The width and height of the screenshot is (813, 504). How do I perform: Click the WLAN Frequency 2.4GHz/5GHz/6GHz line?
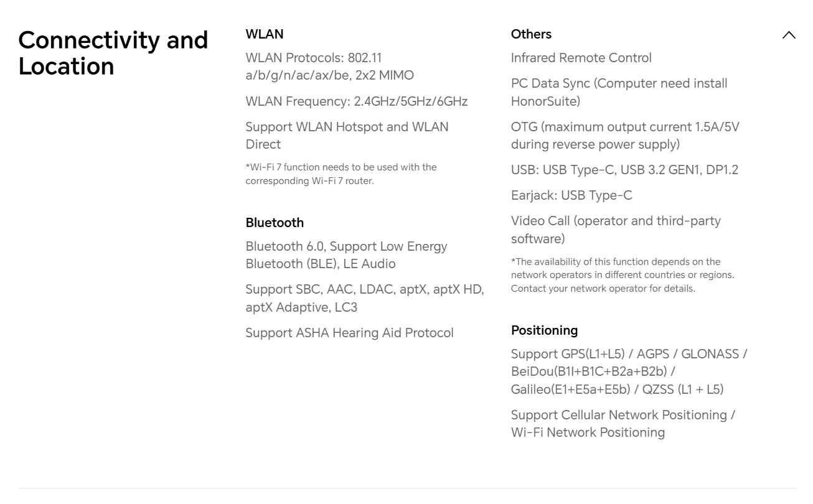tap(356, 101)
